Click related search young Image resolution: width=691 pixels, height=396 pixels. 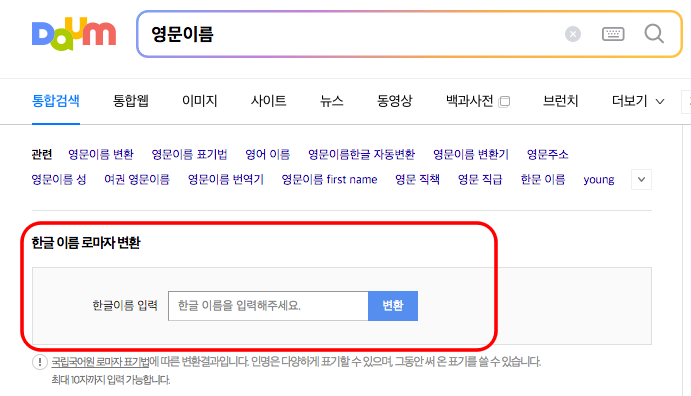599,180
